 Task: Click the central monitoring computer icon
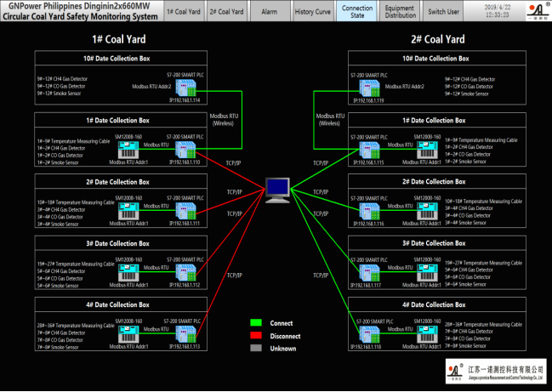(277, 190)
